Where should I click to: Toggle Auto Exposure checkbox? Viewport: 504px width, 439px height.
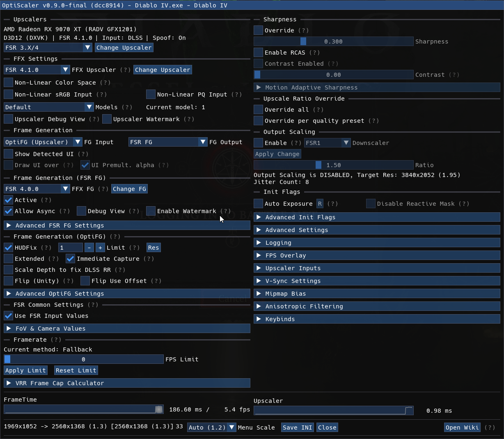pyautogui.click(x=258, y=204)
